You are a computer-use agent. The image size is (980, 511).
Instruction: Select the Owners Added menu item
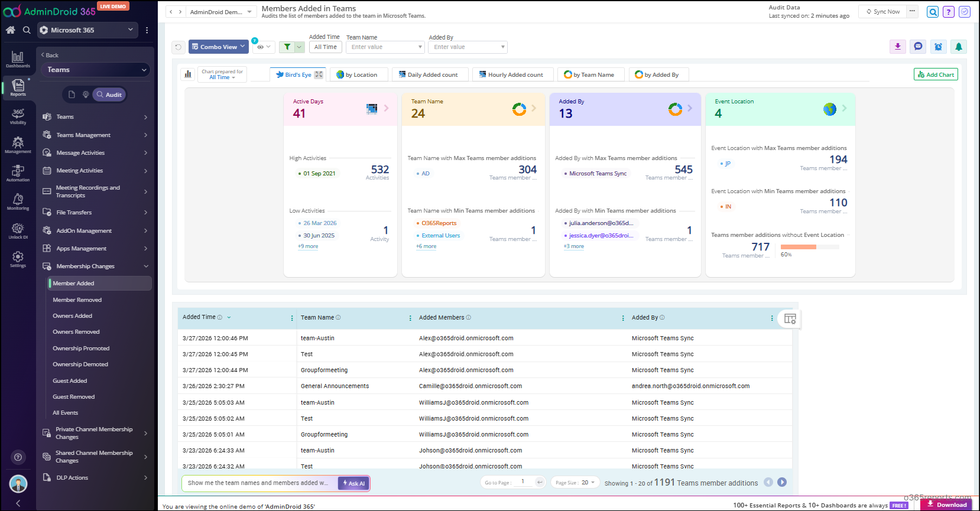[x=72, y=316]
